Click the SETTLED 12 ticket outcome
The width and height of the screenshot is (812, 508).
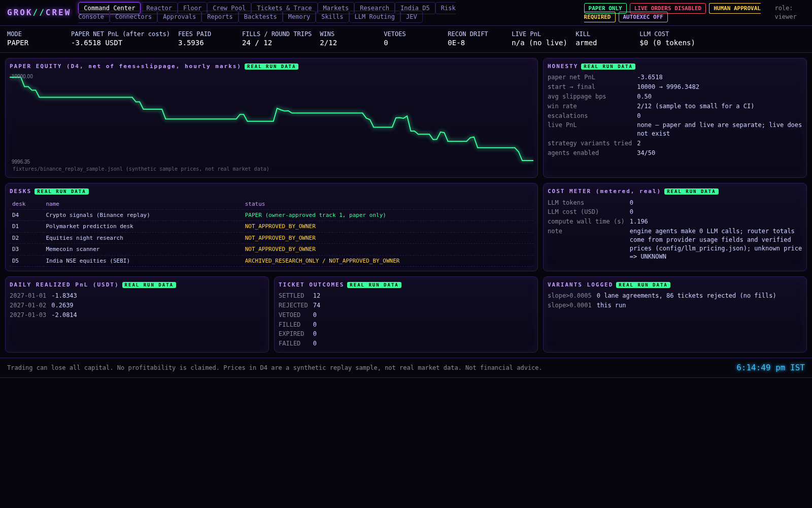tap(299, 296)
